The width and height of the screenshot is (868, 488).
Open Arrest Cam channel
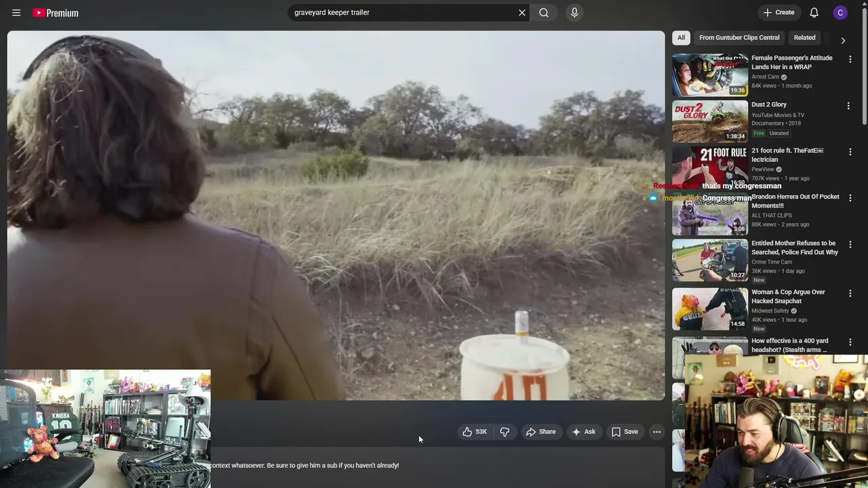coord(765,77)
